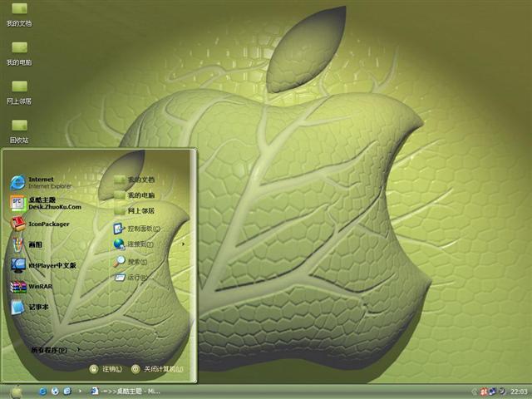Click the globe quick launch icon
This screenshot has width=532, height=399.
pyautogui.click(x=55, y=392)
